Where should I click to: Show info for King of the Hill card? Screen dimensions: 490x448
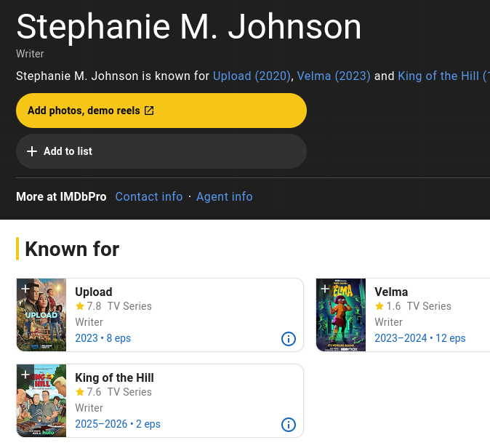tap(289, 425)
